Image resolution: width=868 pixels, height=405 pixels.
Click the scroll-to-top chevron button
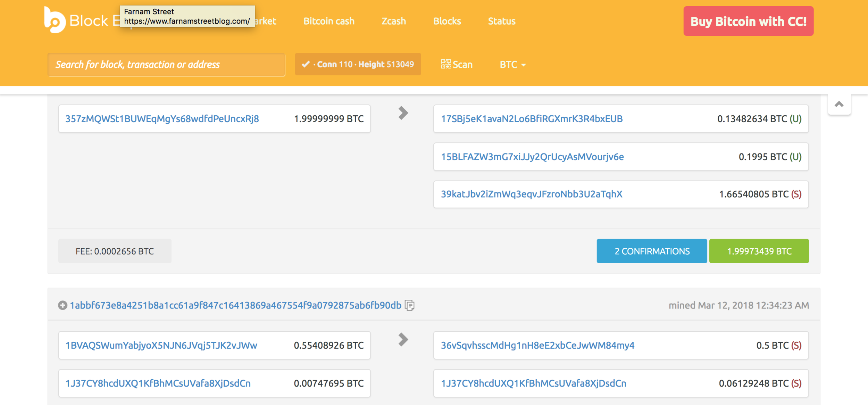coord(839,104)
